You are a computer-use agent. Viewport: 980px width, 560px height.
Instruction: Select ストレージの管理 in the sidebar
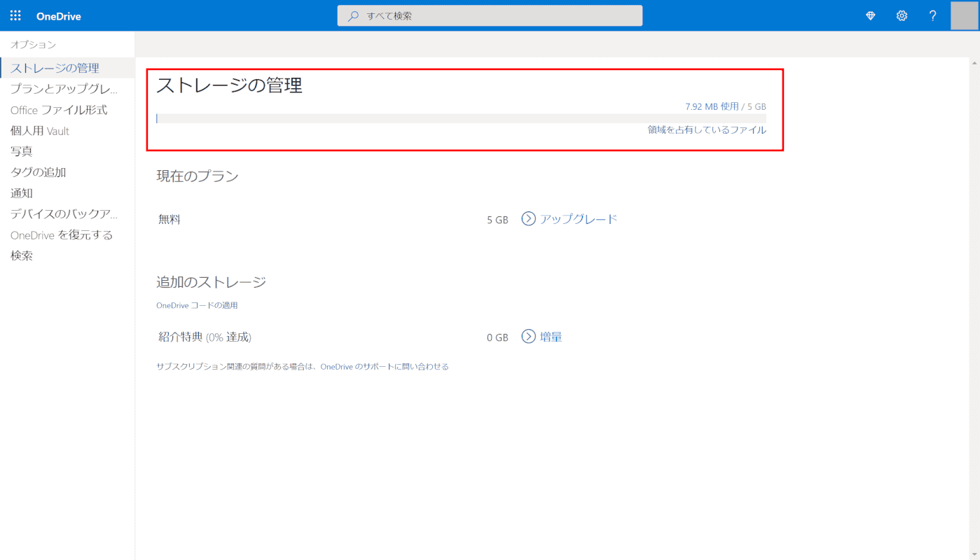[67, 68]
